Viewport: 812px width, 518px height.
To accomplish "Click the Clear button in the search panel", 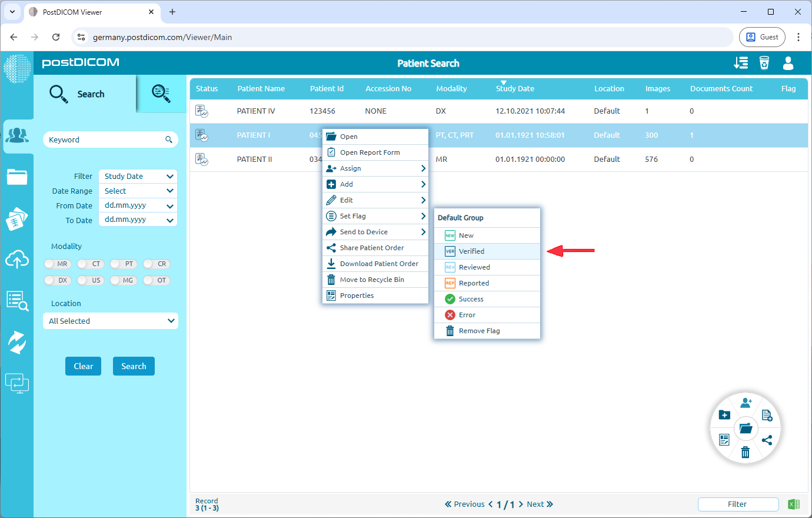I will tap(83, 366).
